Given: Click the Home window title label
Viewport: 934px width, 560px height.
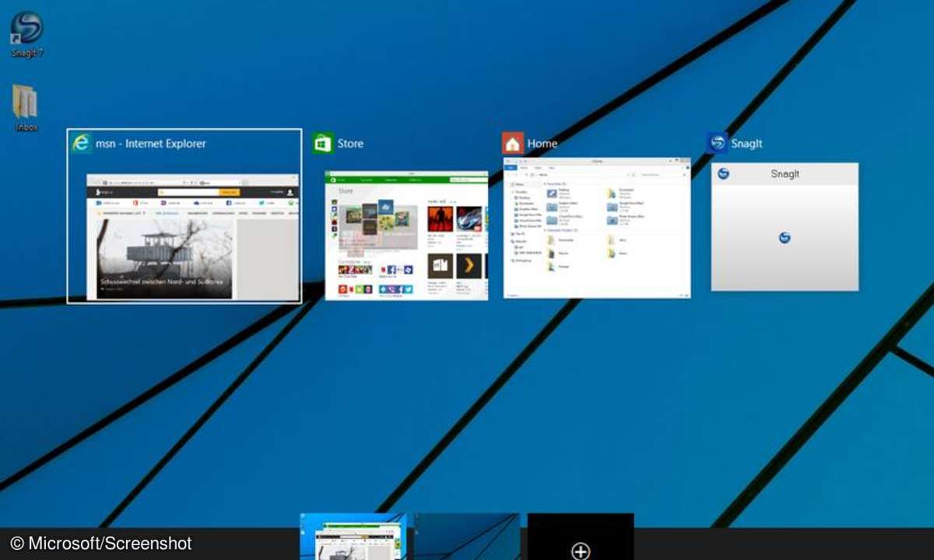Looking at the screenshot, I should point(542,144).
